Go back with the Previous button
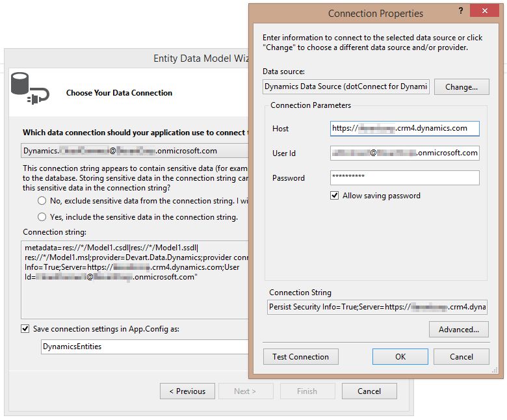 [187, 391]
